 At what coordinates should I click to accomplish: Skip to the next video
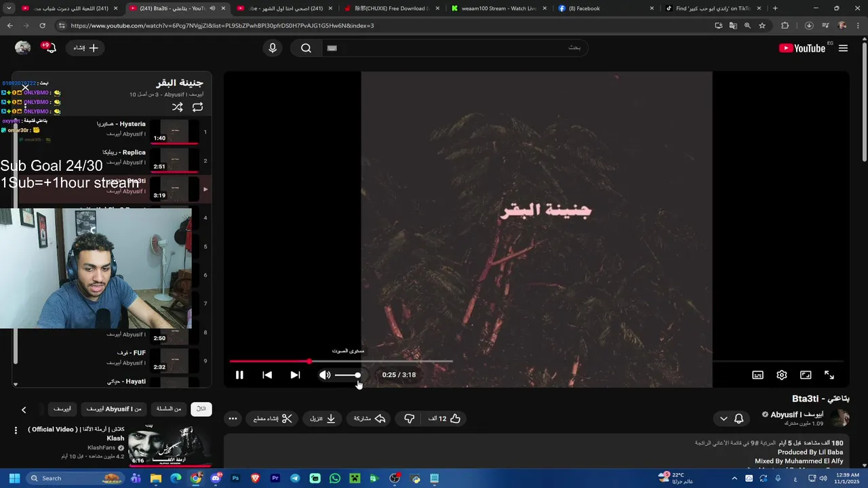click(295, 375)
